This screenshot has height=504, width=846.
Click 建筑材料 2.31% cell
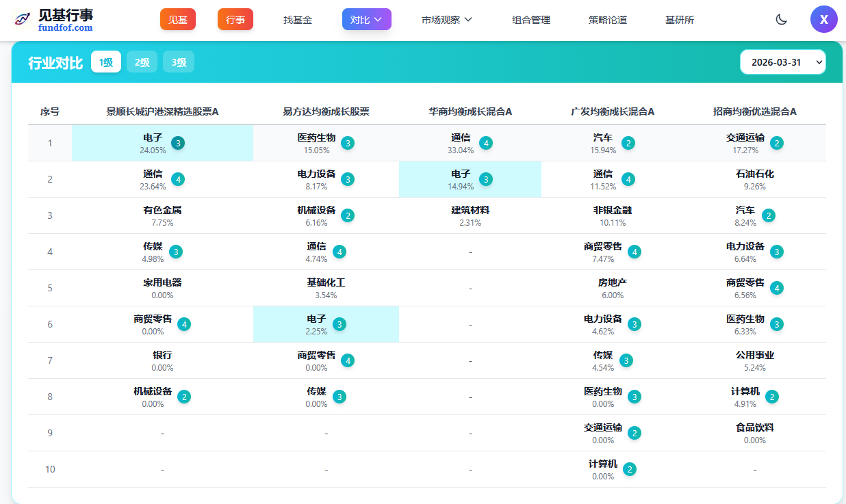[x=470, y=215]
